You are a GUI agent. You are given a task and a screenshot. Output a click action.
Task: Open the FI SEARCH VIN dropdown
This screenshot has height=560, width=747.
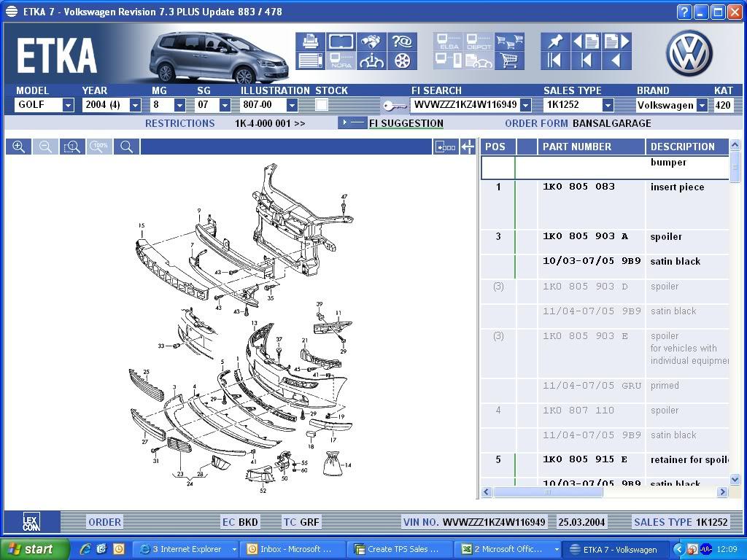(x=525, y=105)
